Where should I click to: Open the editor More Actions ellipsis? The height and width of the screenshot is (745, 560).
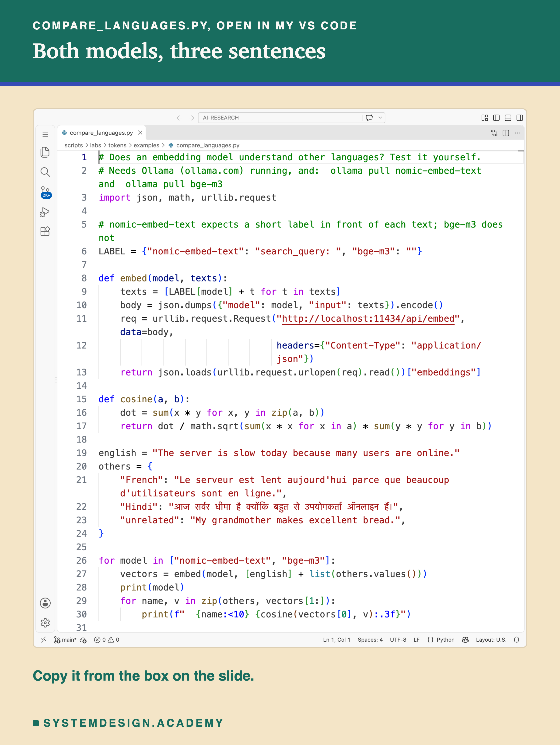coord(518,133)
